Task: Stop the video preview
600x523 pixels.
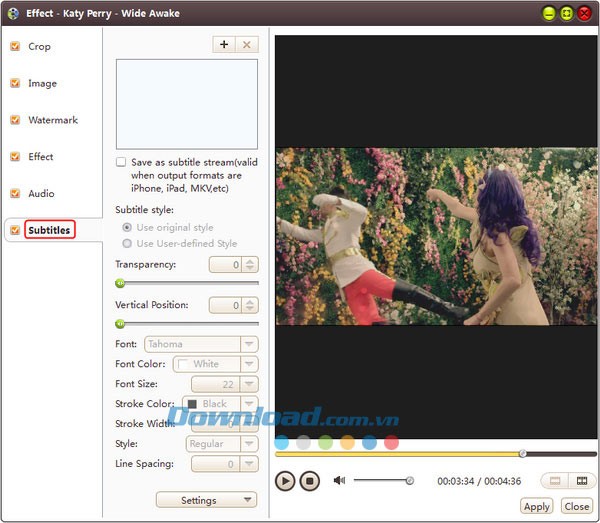Action: point(310,481)
